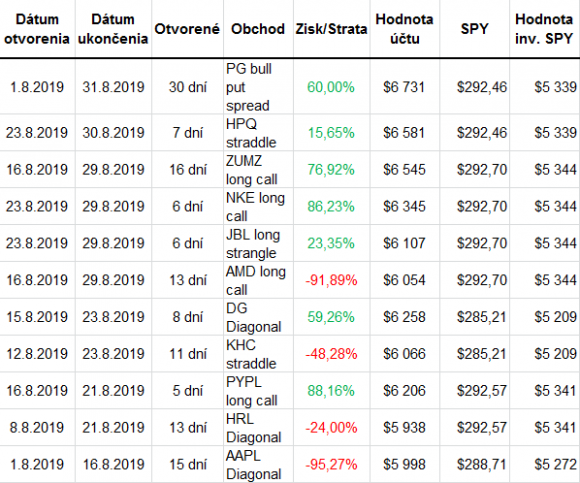Select the 12.8.2019 opening date cell

pyautogui.click(x=37, y=354)
